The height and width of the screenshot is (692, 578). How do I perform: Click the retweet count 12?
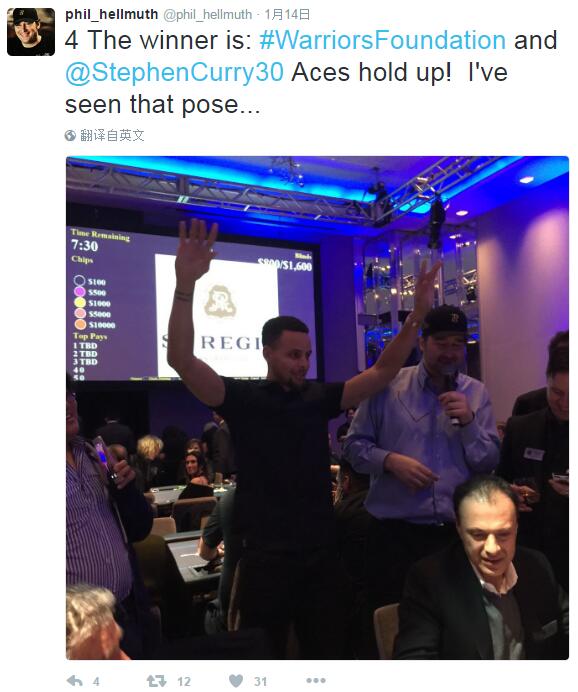[184, 681]
